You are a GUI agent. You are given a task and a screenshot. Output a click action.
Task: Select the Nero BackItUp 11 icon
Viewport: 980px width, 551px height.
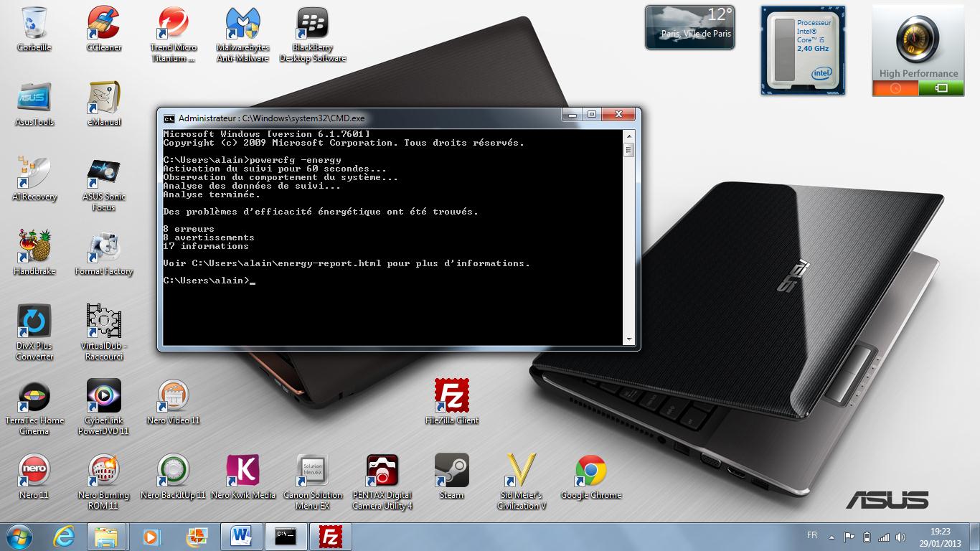174,477
